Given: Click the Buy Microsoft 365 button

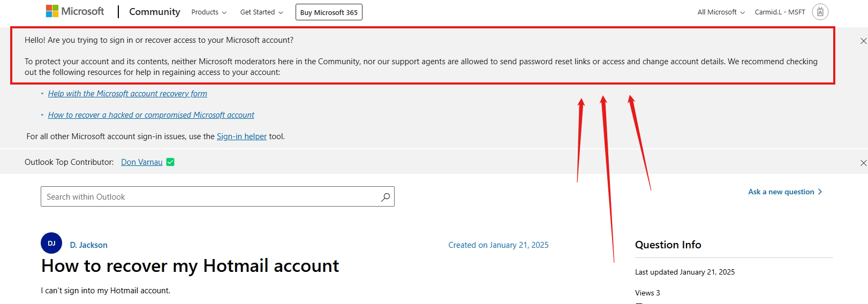Looking at the screenshot, I should click(329, 12).
